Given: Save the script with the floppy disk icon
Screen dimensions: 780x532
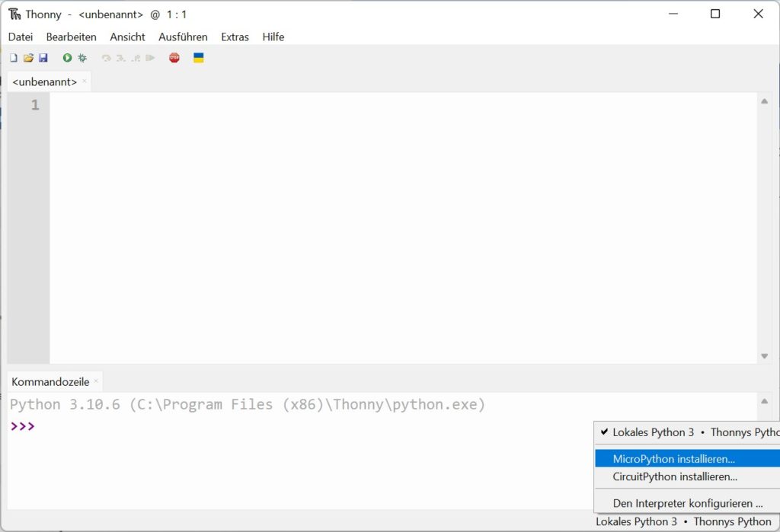Looking at the screenshot, I should point(43,58).
